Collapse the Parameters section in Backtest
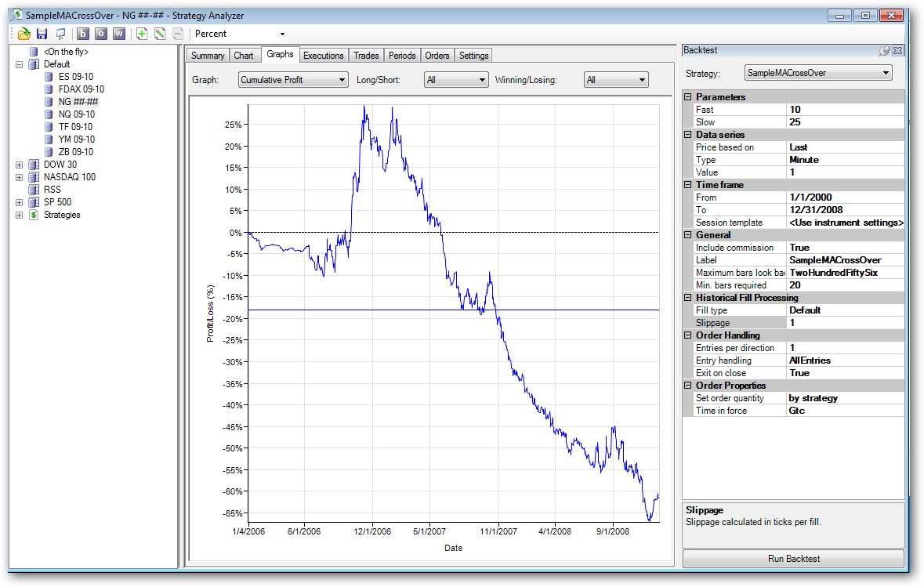Viewport: 924px width, 587px height. tap(688, 97)
